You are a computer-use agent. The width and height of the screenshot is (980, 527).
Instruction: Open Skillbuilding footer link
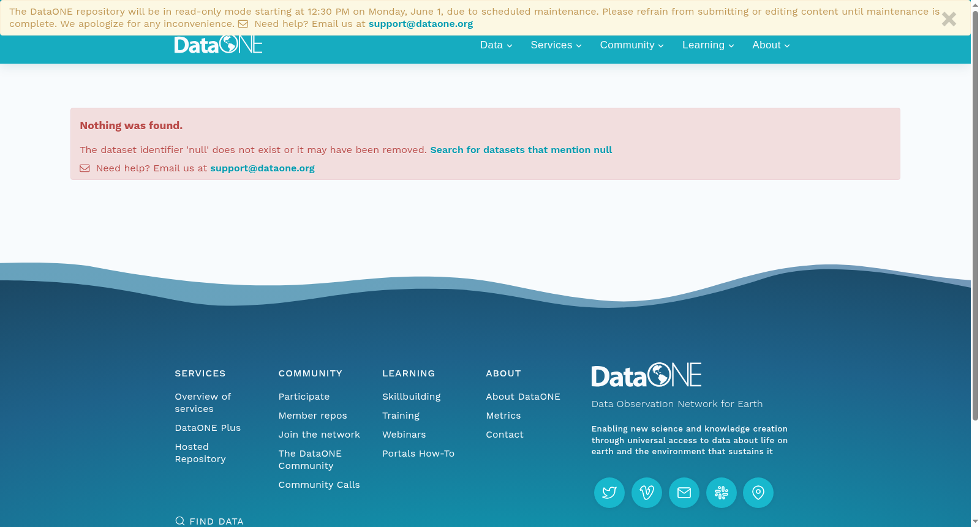pos(412,397)
